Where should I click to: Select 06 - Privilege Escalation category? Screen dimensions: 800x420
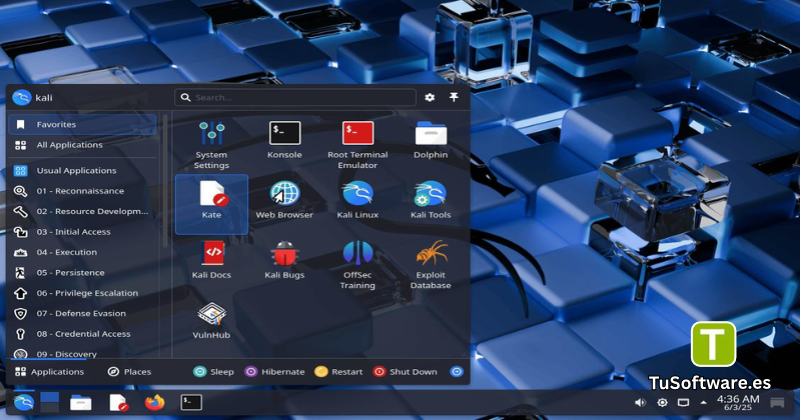[x=82, y=293]
